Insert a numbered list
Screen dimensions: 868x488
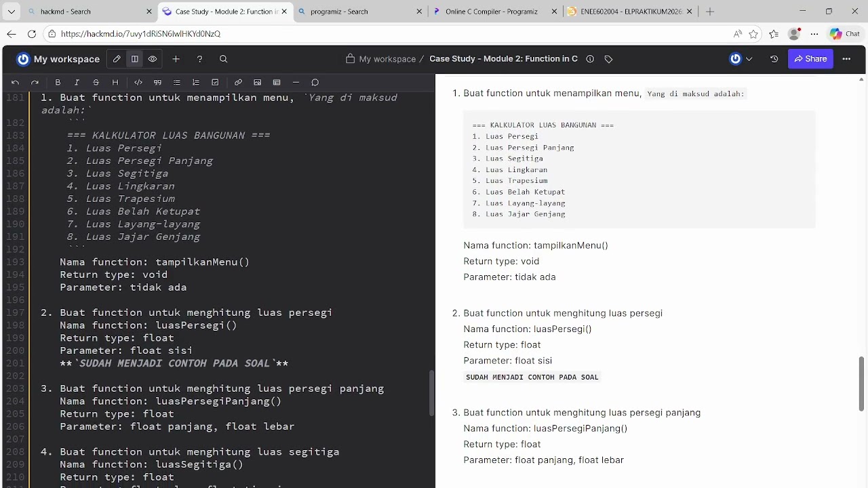pos(196,82)
